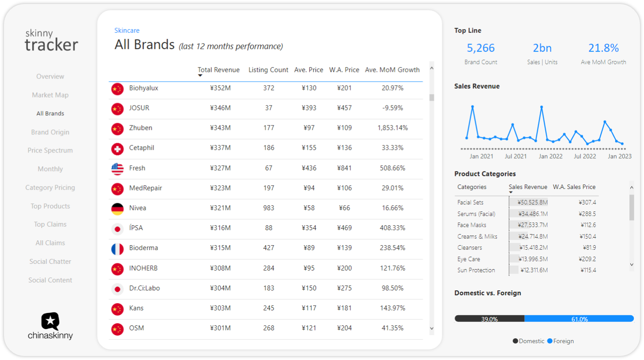Click the German flag icon beside Nivea
The width and height of the screenshot is (644, 360).
pos(117,209)
